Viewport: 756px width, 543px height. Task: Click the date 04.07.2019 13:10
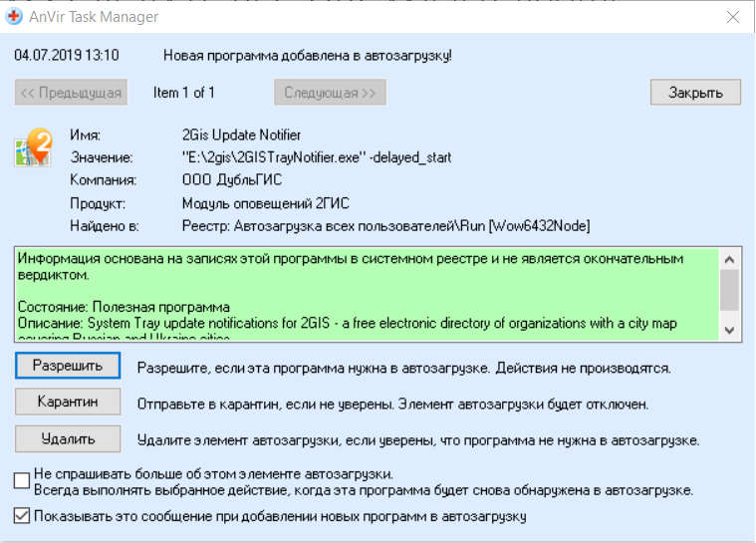[x=67, y=55]
